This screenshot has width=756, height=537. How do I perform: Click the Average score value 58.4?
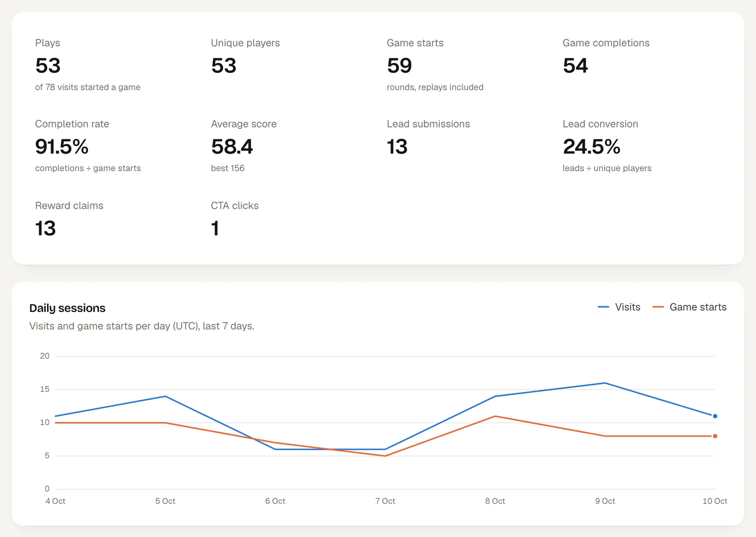(232, 147)
